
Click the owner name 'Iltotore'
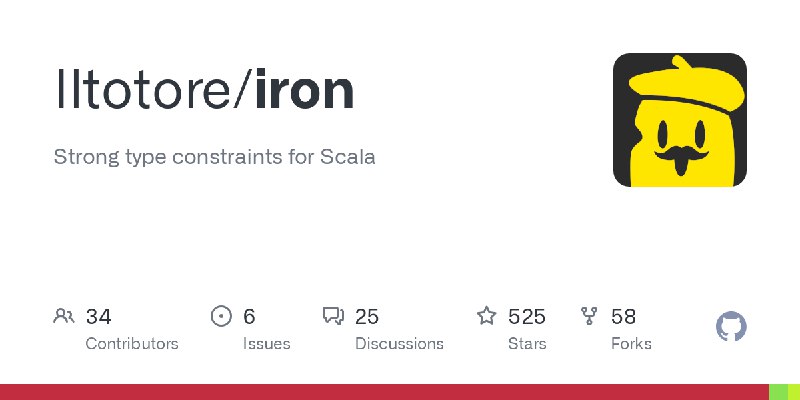pyautogui.click(x=143, y=90)
